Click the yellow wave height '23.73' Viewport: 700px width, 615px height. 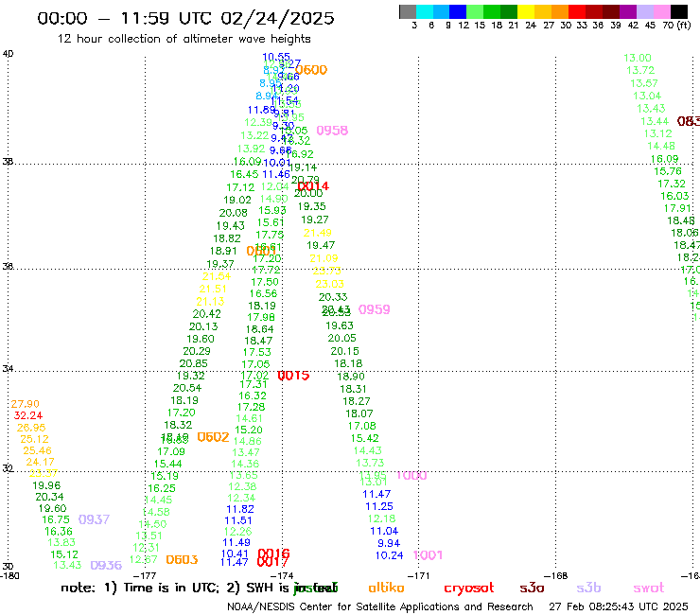(x=326, y=271)
